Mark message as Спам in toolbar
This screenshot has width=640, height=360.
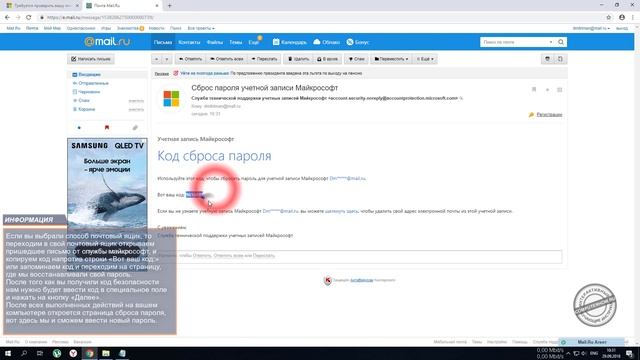tap(356, 59)
